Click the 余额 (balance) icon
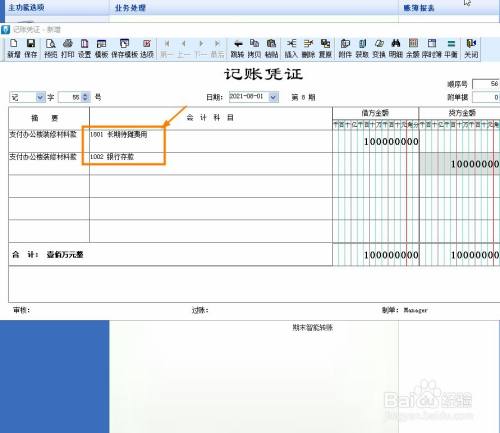The width and height of the screenshot is (500, 433). (413, 44)
